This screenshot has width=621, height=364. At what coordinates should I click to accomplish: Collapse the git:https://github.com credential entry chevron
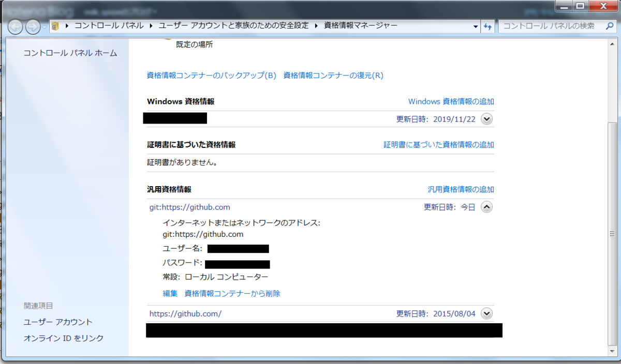click(x=486, y=207)
